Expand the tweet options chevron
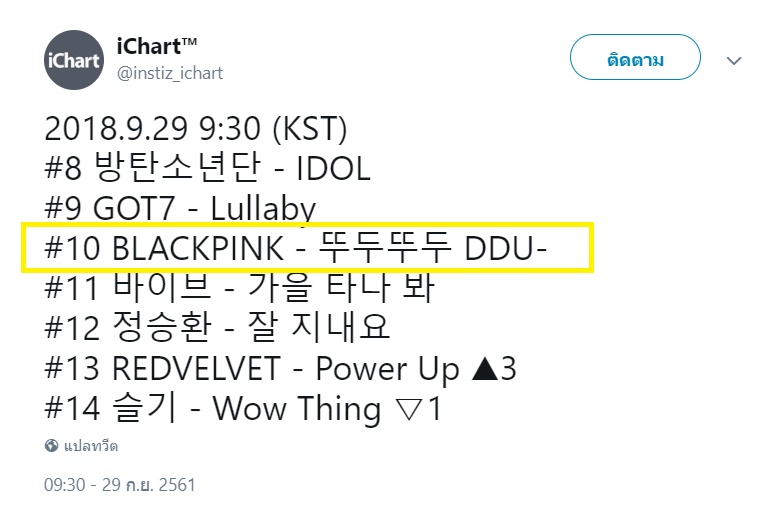Image resolution: width=777 pixels, height=509 pixels. click(734, 60)
